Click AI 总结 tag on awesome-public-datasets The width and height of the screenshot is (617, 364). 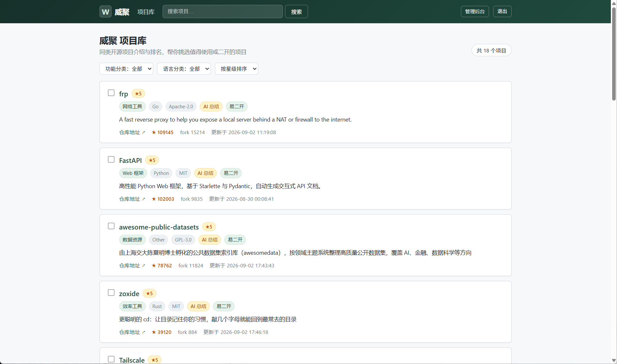point(210,240)
